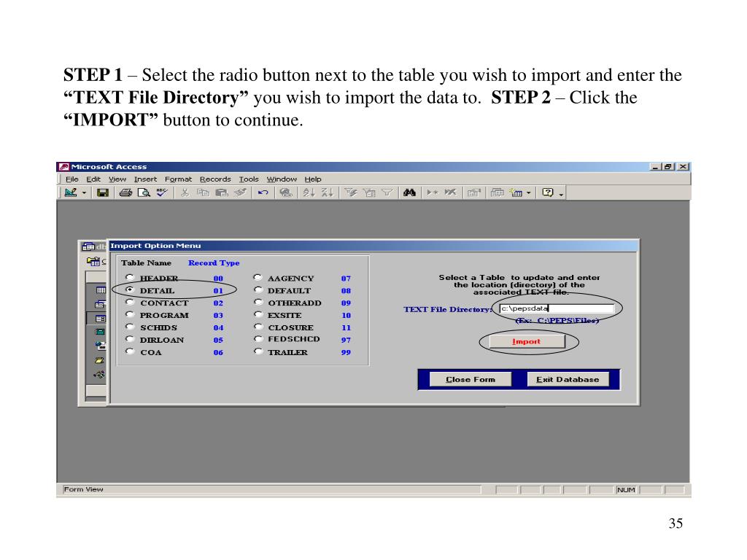Open the File menu
The width and height of the screenshot is (747, 560).
(x=72, y=179)
